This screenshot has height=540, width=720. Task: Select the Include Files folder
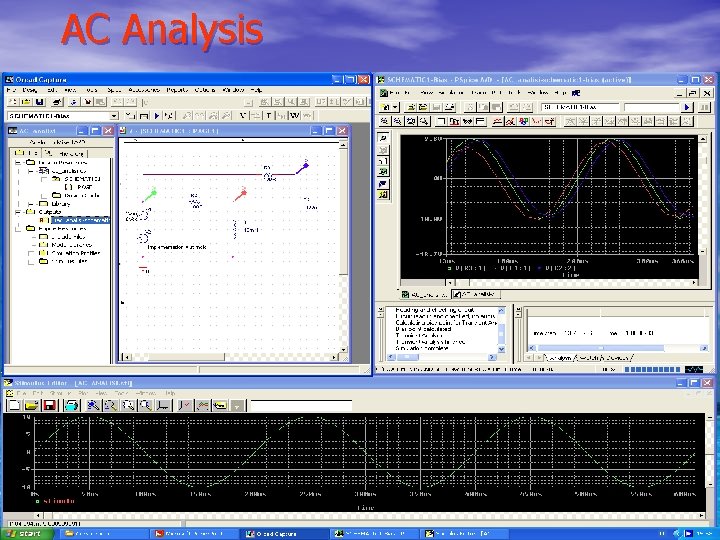(63, 236)
